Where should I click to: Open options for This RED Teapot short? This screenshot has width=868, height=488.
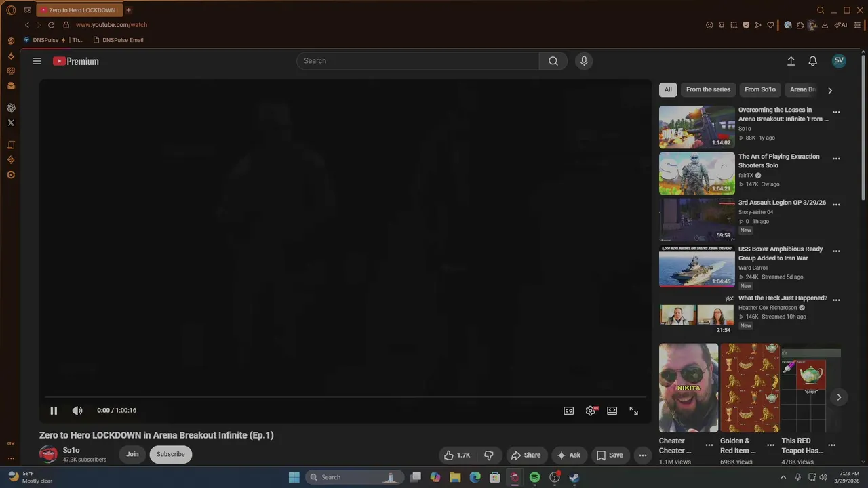831,445
